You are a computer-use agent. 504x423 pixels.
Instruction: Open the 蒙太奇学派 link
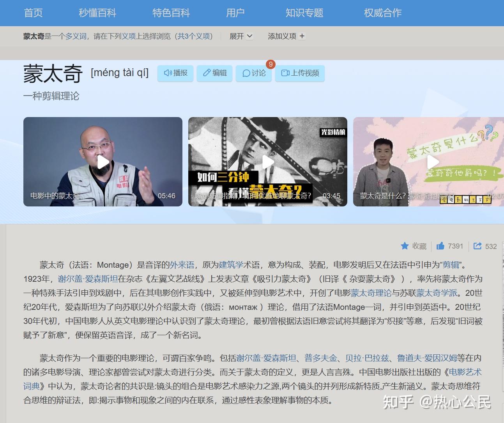pos(437,293)
